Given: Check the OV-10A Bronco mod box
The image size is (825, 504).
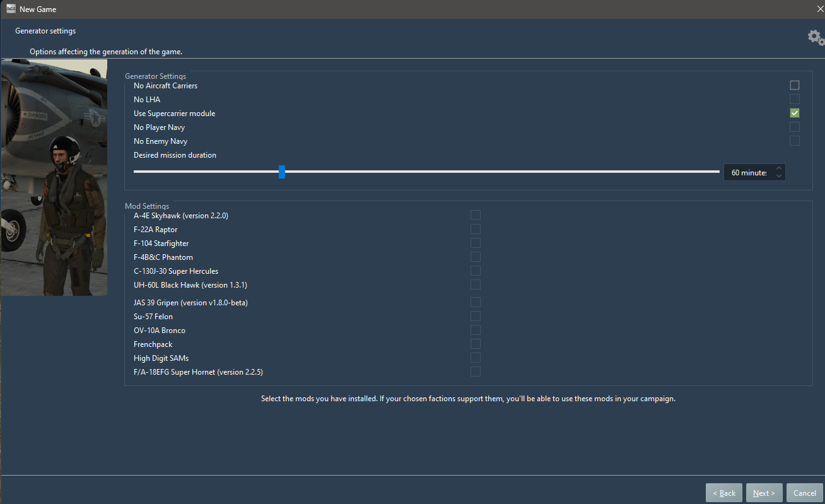Looking at the screenshot, I should point(476,330).
